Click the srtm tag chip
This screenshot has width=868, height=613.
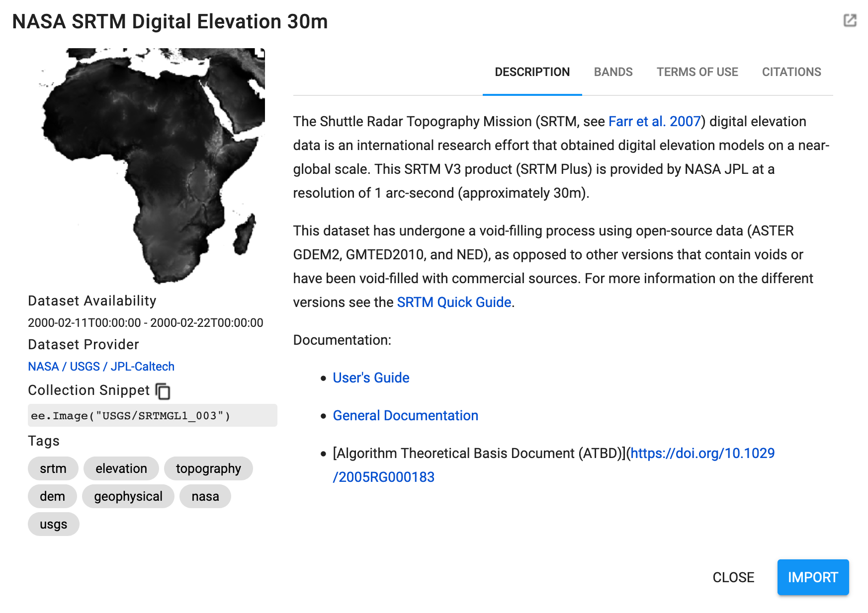[53, 469]
